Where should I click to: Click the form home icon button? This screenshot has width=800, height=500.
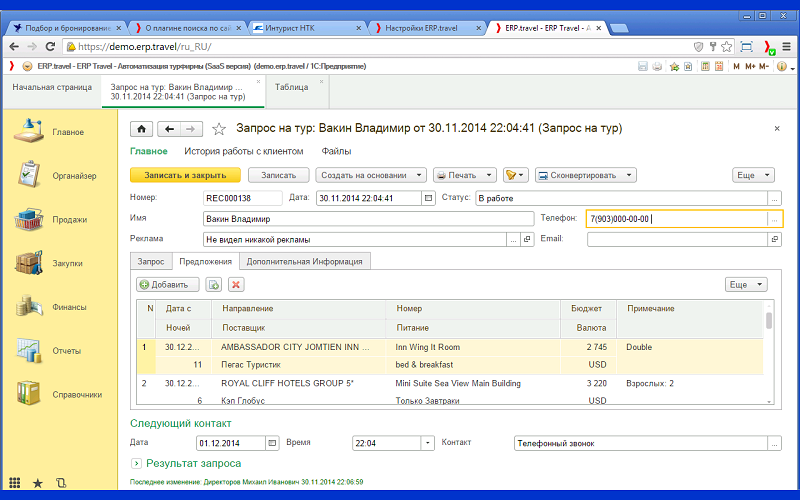tap(141, 129)
